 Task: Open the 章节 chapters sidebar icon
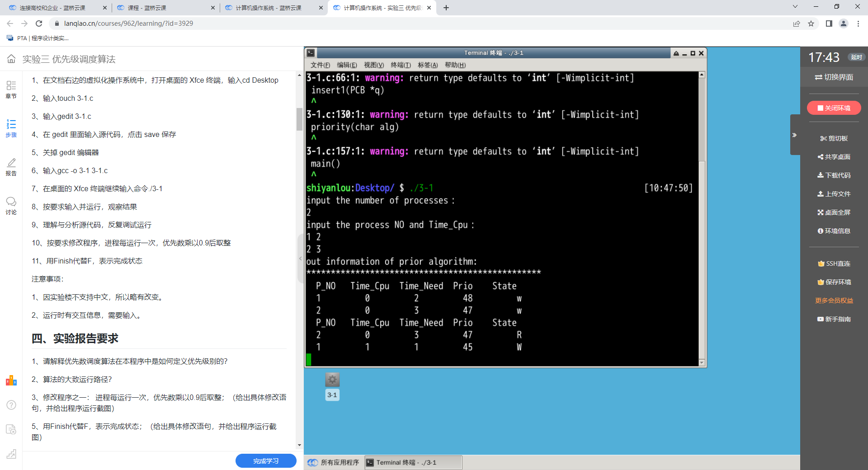coord(11,89)
